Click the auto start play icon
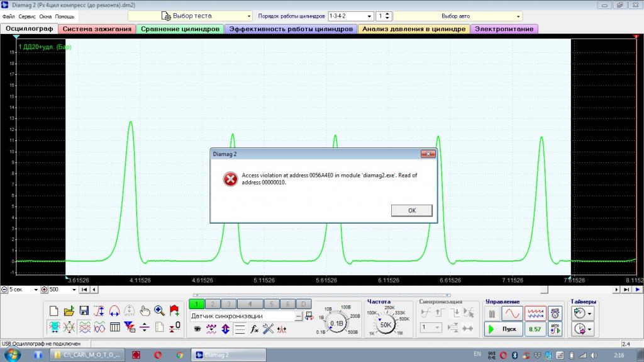This screenshot has height=362, width=644. coord(555,329)
